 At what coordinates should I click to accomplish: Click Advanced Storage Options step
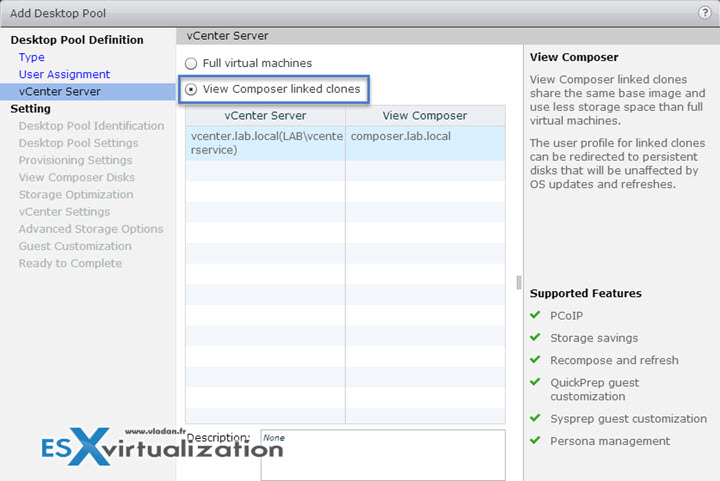[91, 229]
